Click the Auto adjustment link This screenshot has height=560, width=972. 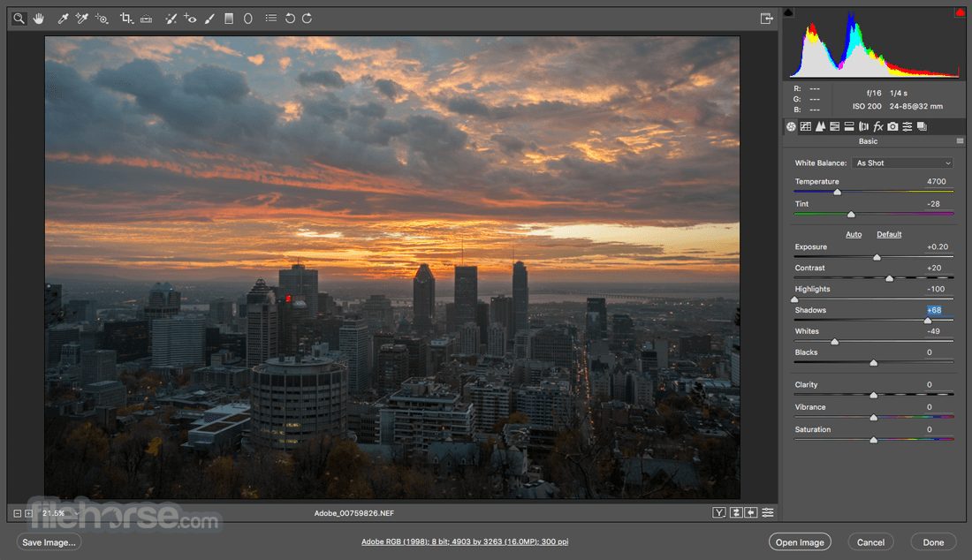(x=854, y=234)
